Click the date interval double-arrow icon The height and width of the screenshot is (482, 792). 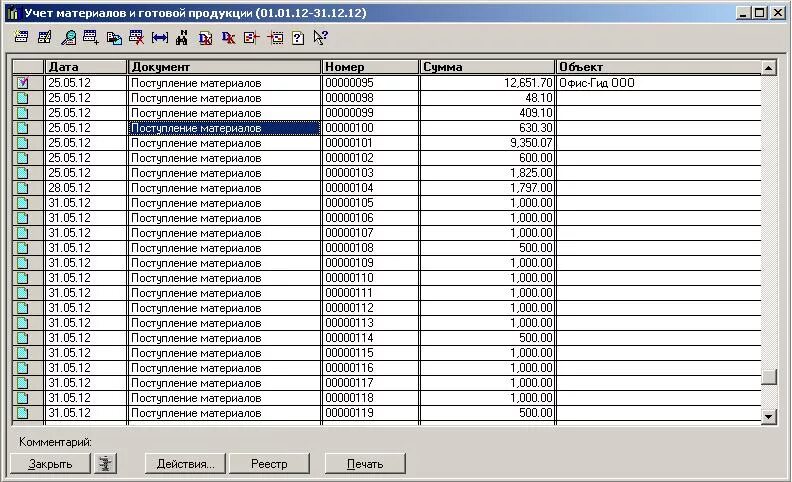point(160,37)
